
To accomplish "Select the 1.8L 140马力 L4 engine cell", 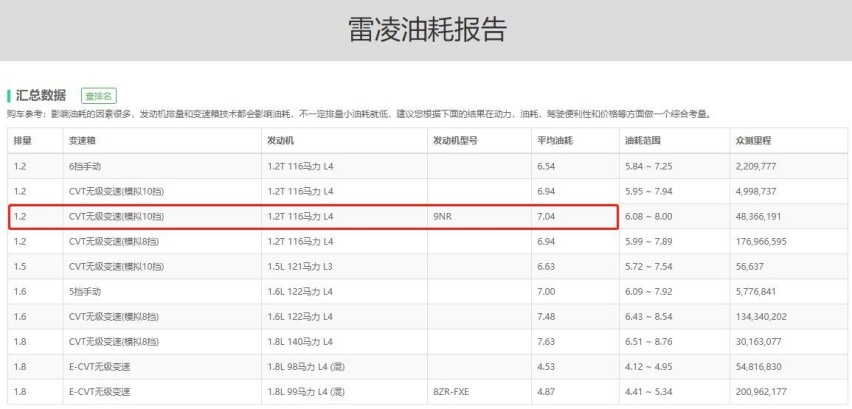I will 300,342.
